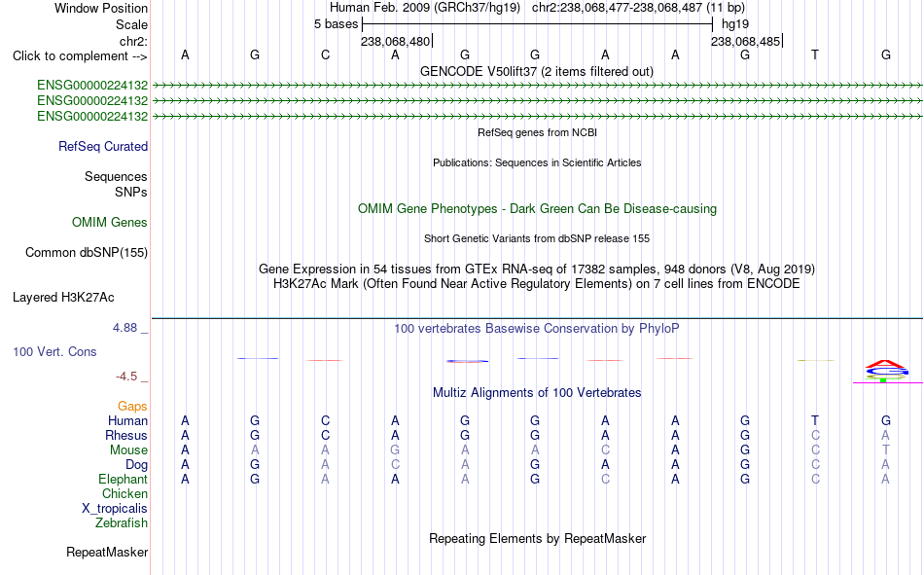The width and height of the screenshot is (924, 575).
Task: Click the '-4.5' PhyloP lower limit value
Action: [126, 377]
